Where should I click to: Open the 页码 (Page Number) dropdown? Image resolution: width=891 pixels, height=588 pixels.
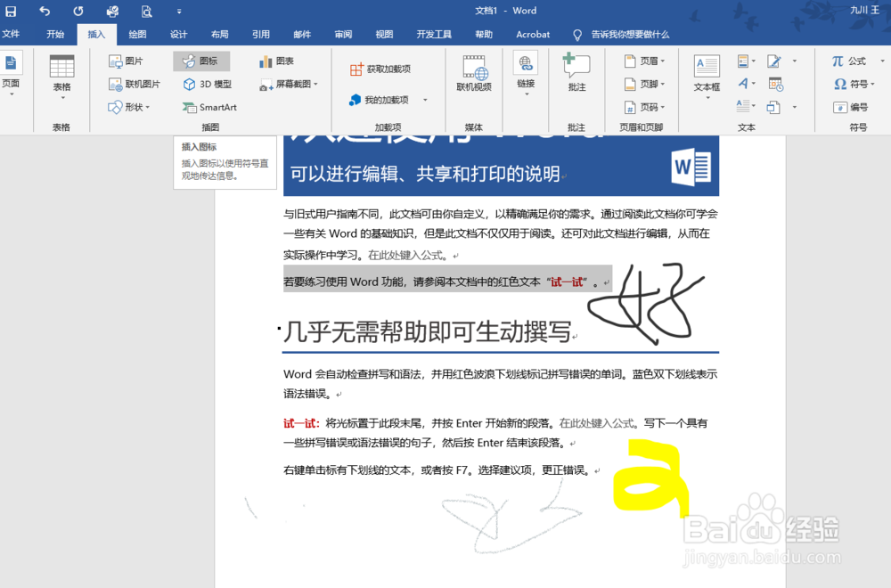644,107
